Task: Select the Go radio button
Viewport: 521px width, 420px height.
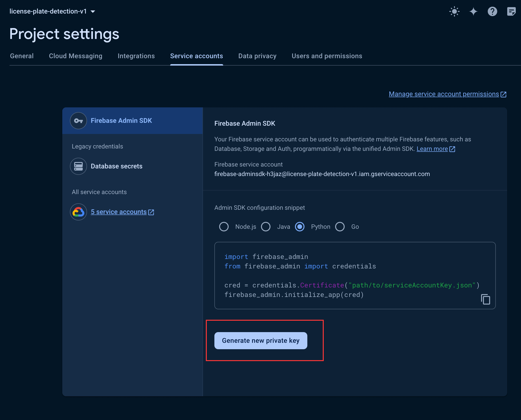Action: pyautogui.click(x=340, y=227)
